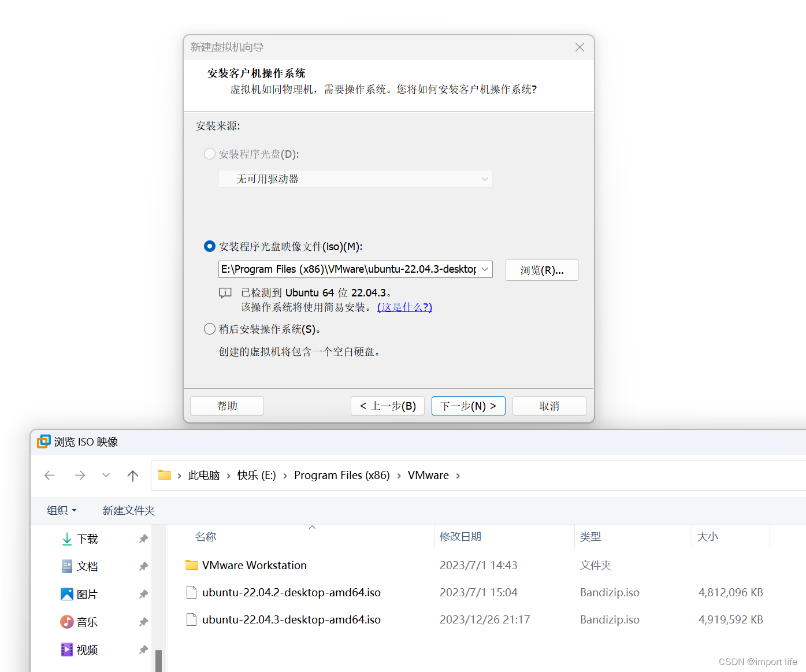Image resolution: width=806 pixels, height=672 pixels.
Task: Proceed with 下一步(N) button
Action: pos(469,406)
